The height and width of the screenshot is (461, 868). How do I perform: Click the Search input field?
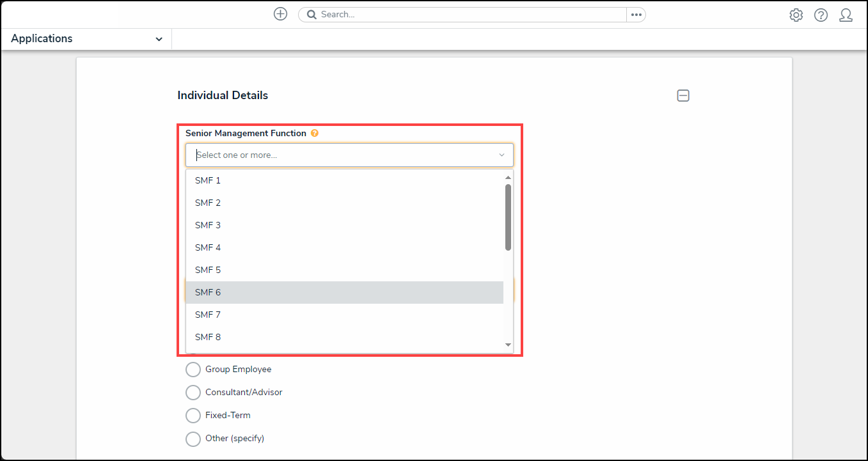tap(448, 14)
